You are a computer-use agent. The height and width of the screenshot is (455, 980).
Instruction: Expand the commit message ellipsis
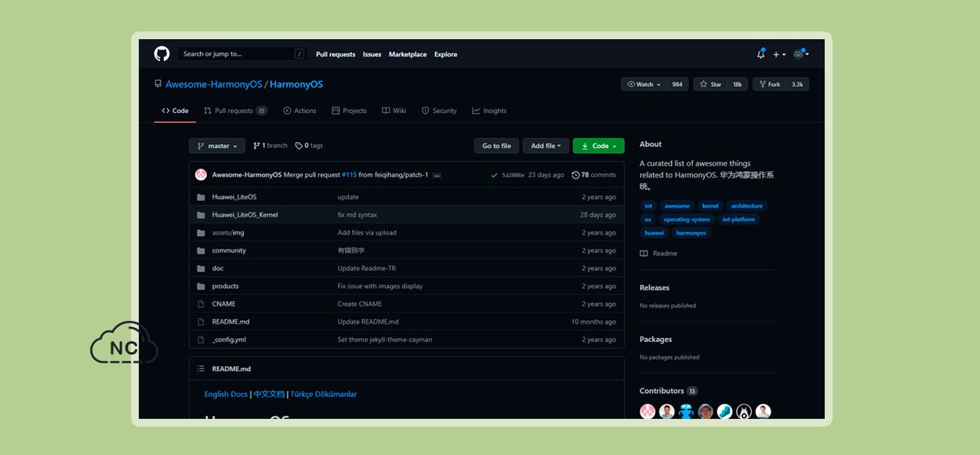pos(437,176)
